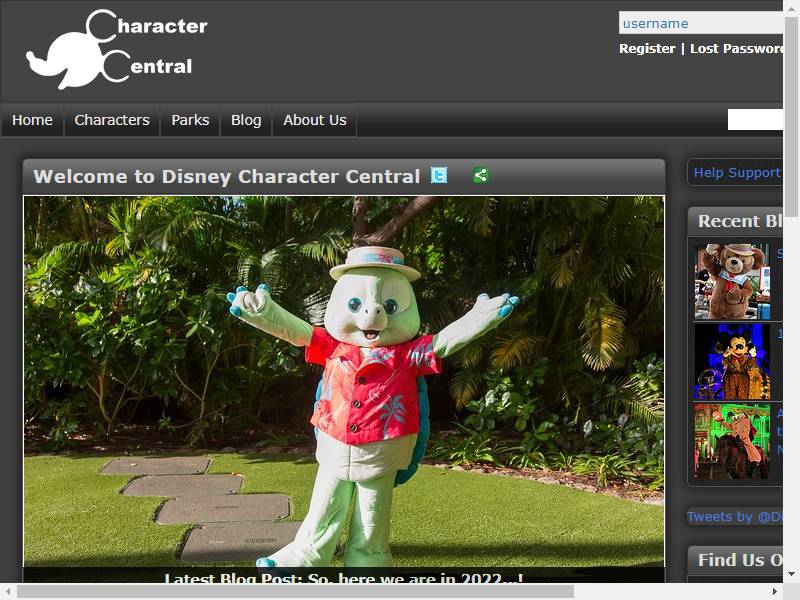
Task: Click the Welcome to Disney Character Central heading
Action: tap(227, 177)
